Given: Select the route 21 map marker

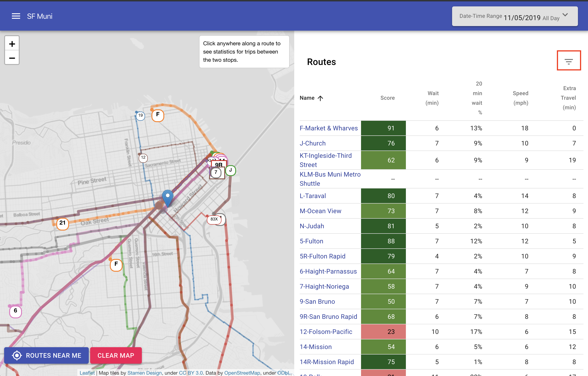Looking at the screenshot, I should point(62,223).
